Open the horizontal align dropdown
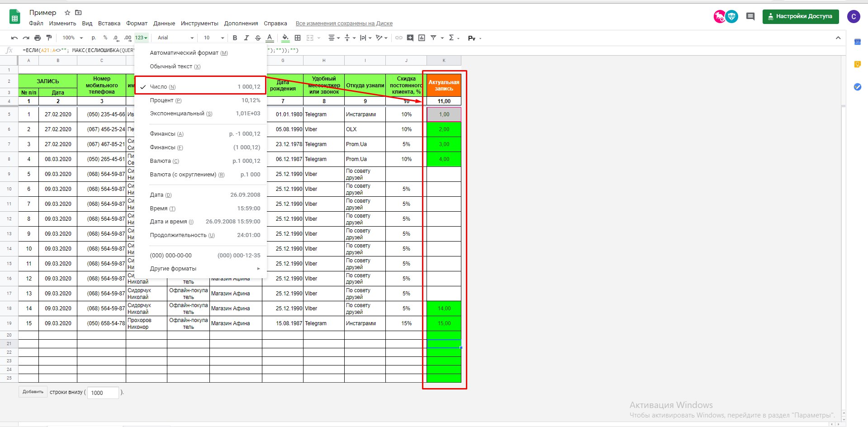The width and height of the screenshot is (868, 427). (334, 38)
